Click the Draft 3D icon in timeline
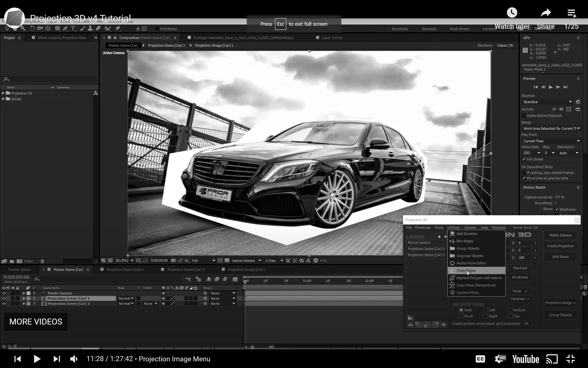The width and height of the screenshot is (588, 368). tap(198, 279)
